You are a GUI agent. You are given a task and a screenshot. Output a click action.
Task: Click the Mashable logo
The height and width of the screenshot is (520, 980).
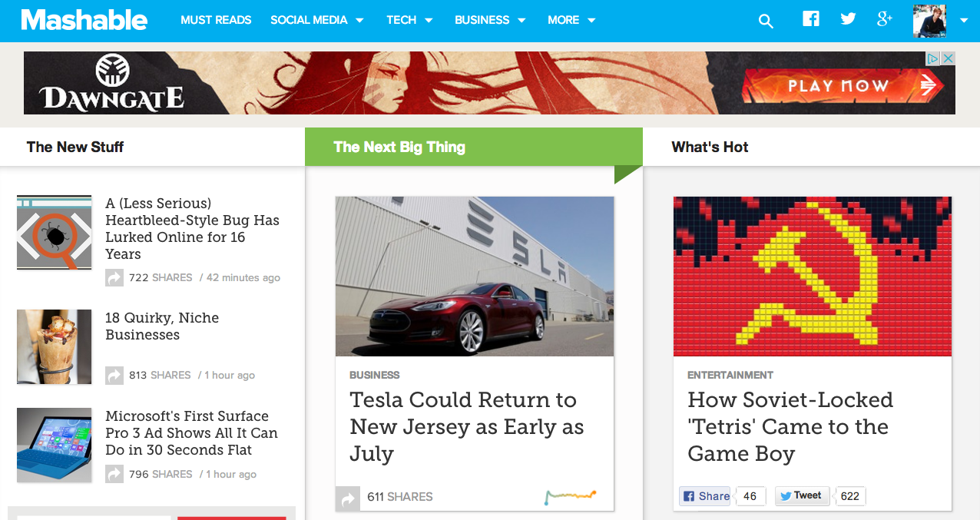pyautogui.click(x=84, y=20)
